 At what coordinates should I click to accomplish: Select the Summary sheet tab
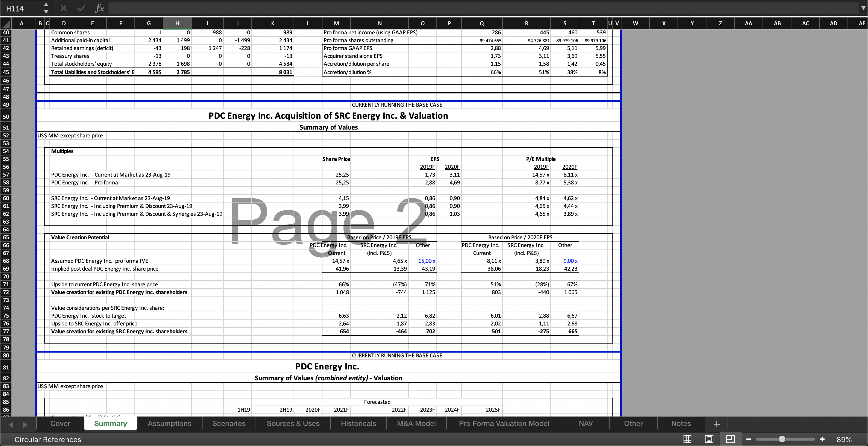click(x=111, y=423)
